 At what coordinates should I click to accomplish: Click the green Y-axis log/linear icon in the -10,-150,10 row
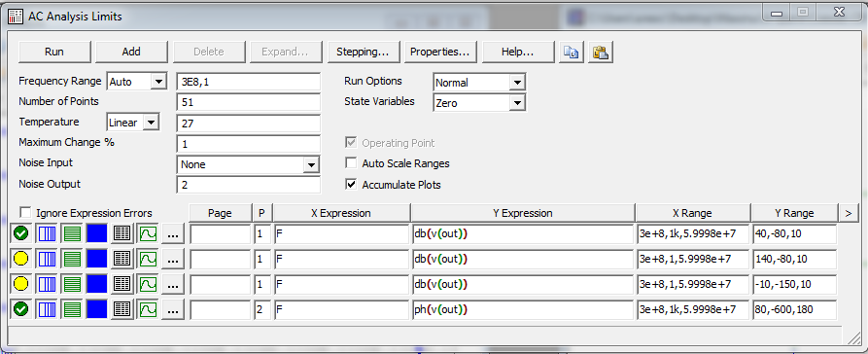tap(71, 284)
